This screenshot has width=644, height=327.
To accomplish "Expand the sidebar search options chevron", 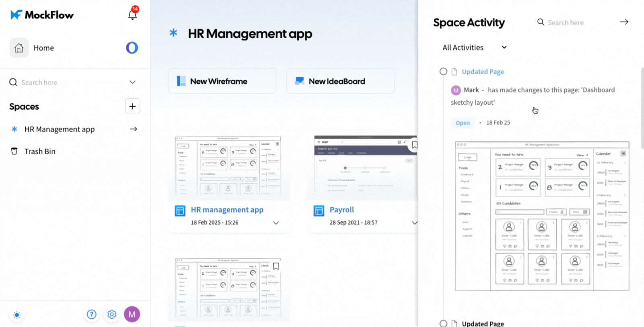I will (x=132, y=82).
